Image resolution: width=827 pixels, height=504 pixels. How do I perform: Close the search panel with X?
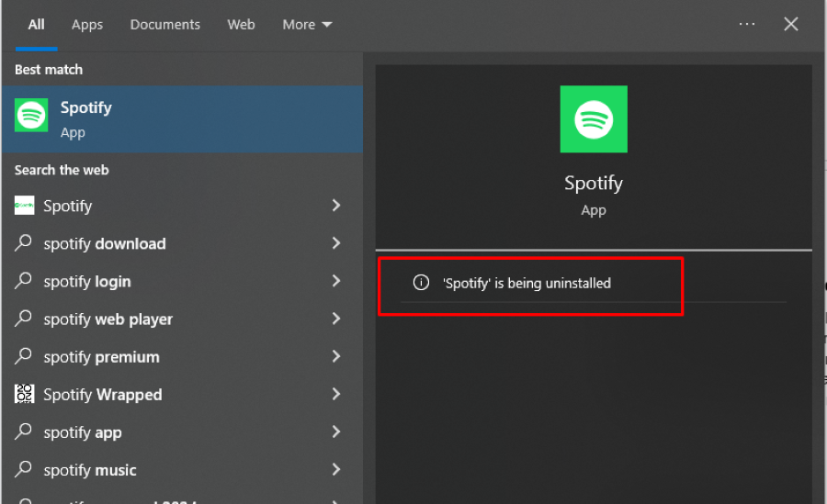(x=790, y=24)
